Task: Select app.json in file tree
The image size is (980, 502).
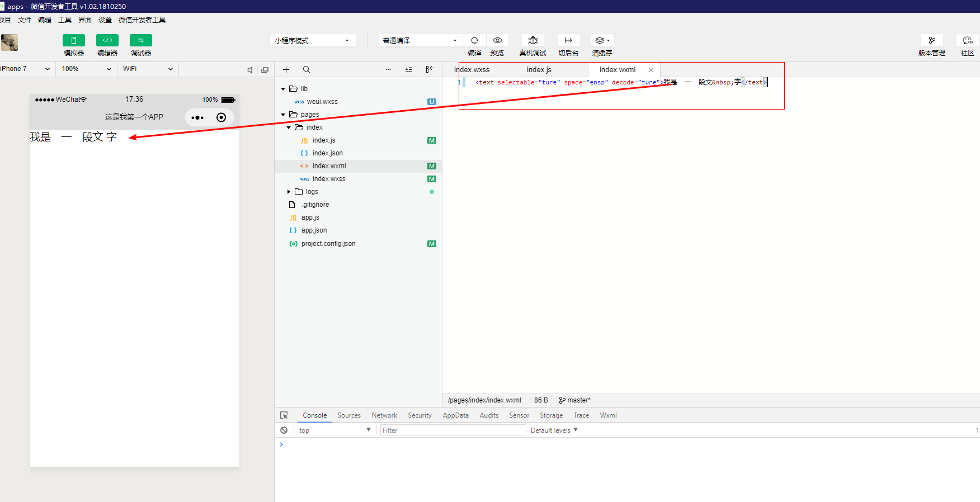Action: click(314, 230)
